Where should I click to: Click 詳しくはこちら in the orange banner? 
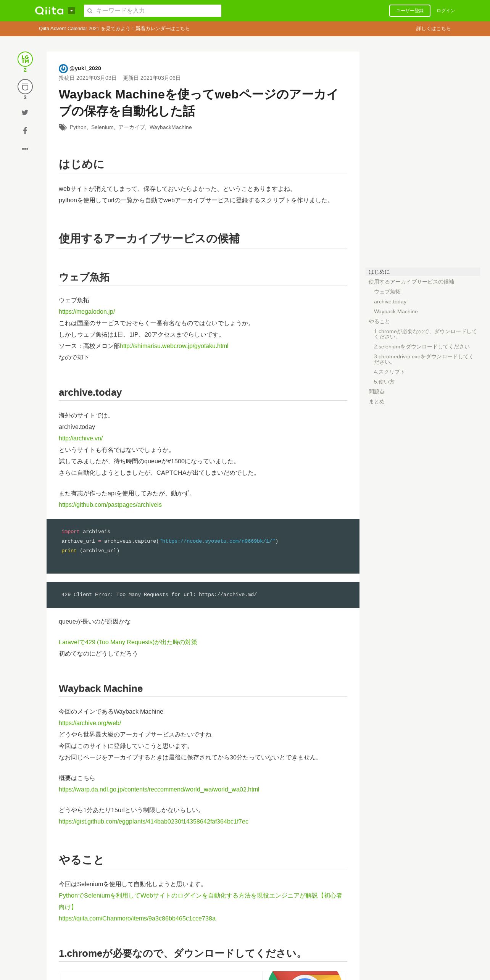tap(434, 29)
